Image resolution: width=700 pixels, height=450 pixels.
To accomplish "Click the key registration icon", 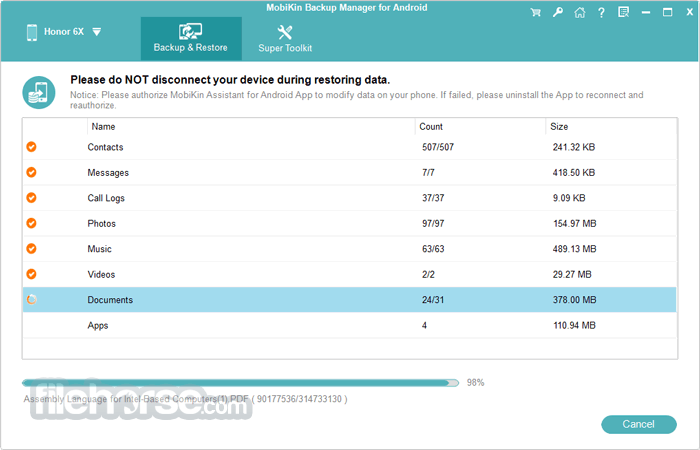I will (x=558, y=12).
